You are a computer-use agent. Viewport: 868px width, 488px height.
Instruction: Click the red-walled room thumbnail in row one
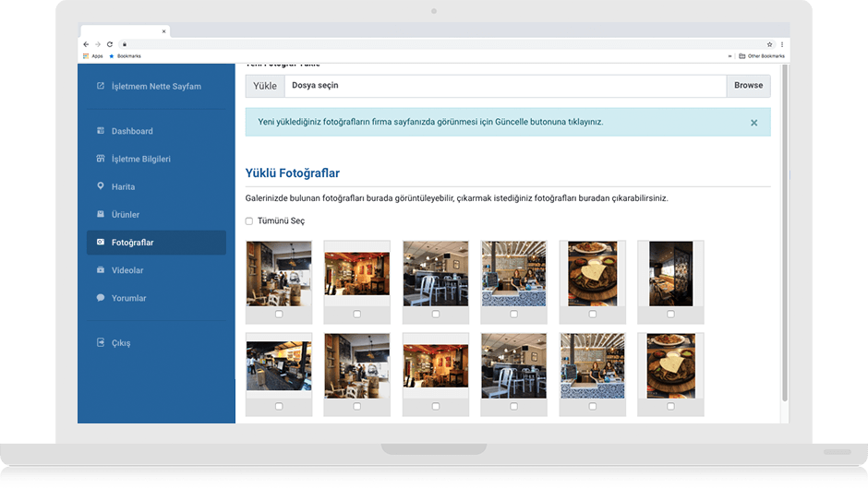pyautogui.click(x=357, y=273)
